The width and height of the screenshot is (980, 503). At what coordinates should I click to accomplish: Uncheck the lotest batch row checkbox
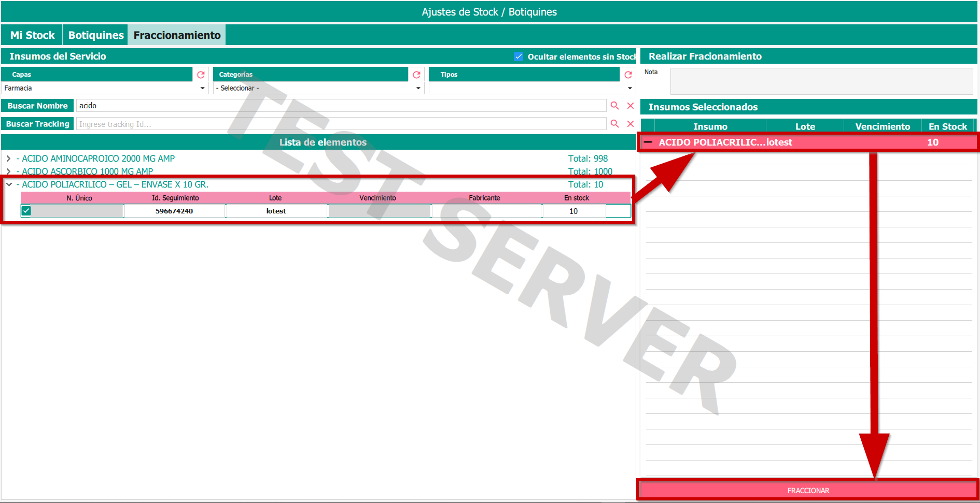pyautogui.click(x=26, y=211)
